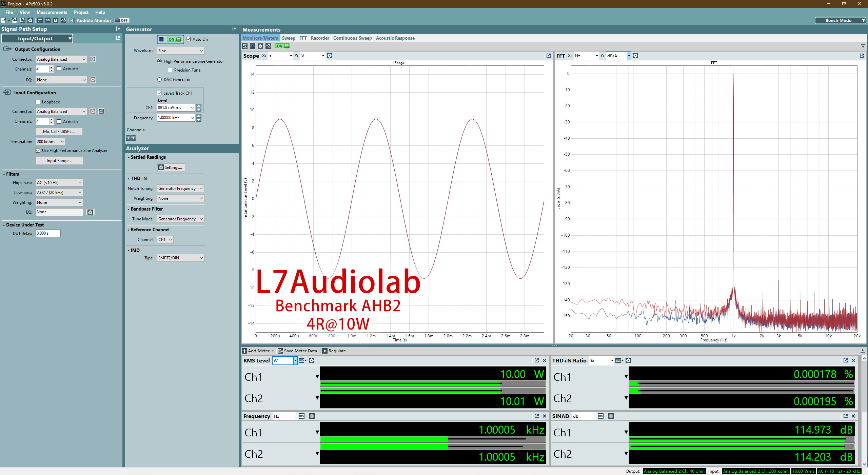Image resolution: width=868 pixels, height=475 pixels.
Task: Toggle the Measurements monitors ON switch
Action: [x=282, y=46]
